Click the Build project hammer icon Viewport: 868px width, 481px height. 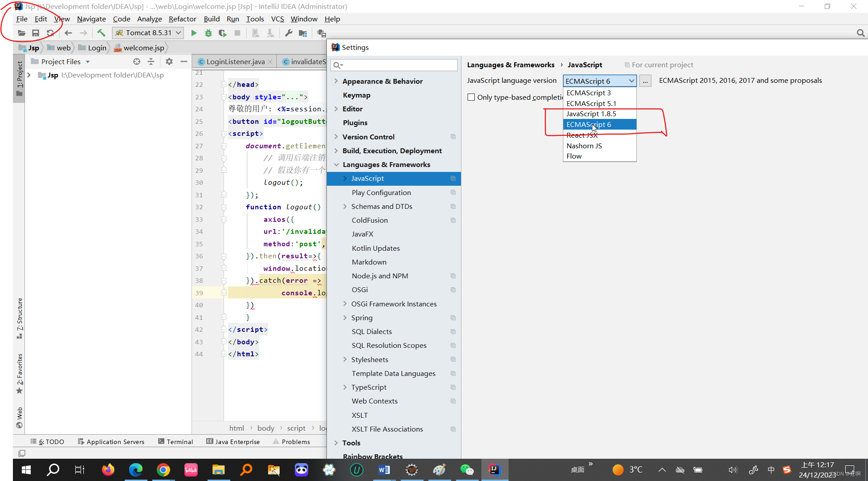tap(101, 33)
